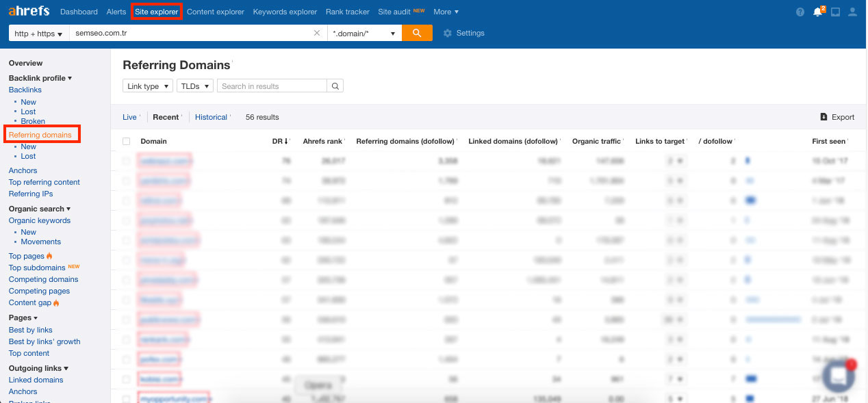
Task: Open Broken backlinks in sidebar
Action: [x=33, y=121]
